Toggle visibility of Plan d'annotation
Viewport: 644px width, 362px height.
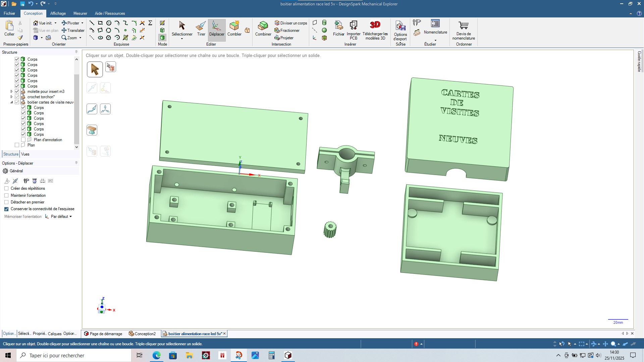(23, 140)
